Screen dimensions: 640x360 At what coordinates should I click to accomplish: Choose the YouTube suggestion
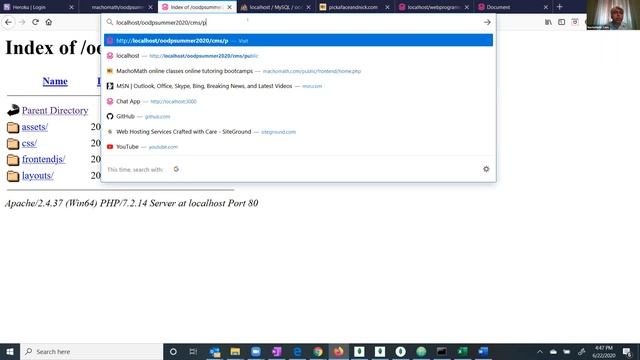298,147
